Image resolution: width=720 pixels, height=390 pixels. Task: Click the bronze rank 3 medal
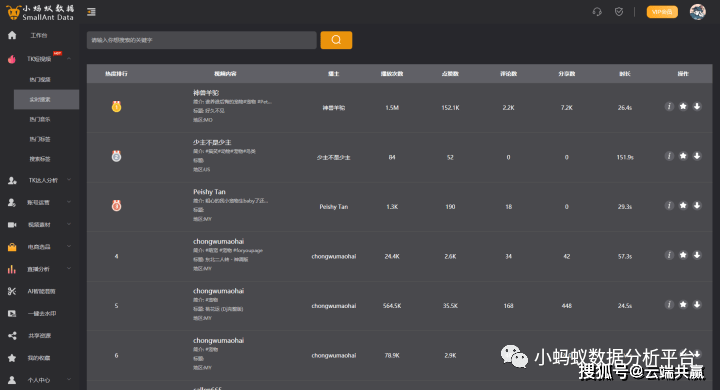tap(116, 205)
